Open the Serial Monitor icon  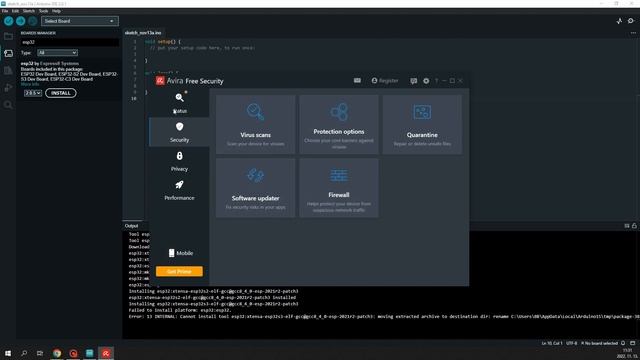point(631,21)
